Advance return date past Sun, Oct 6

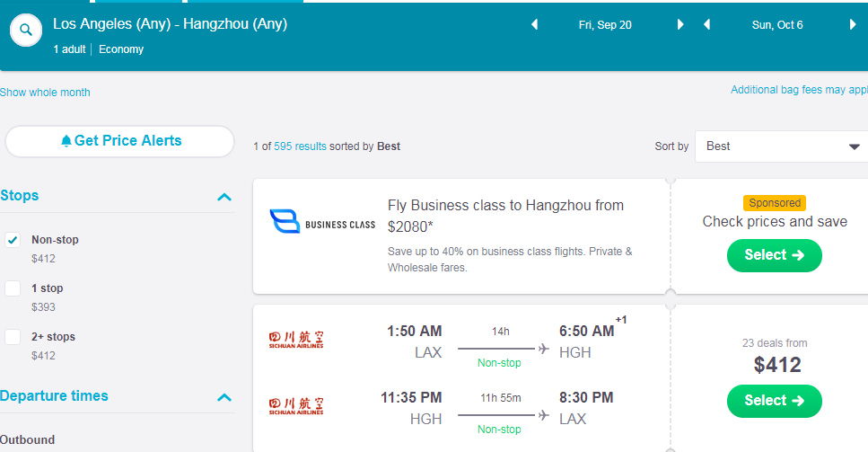pos(853,25)
